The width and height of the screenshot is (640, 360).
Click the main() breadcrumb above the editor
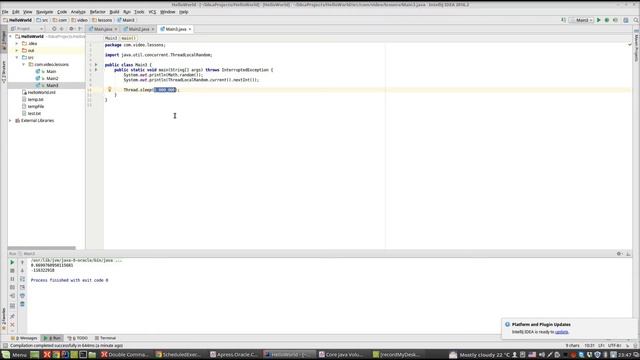128,38
